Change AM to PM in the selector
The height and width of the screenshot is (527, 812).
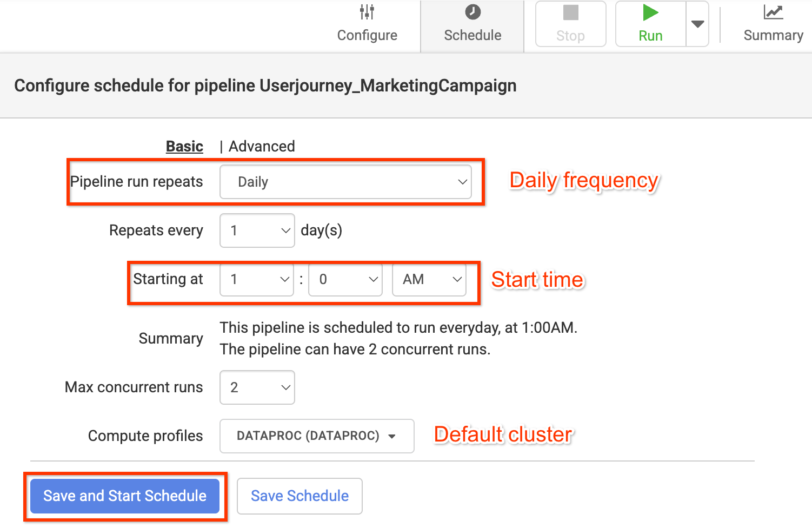(429, 280)
